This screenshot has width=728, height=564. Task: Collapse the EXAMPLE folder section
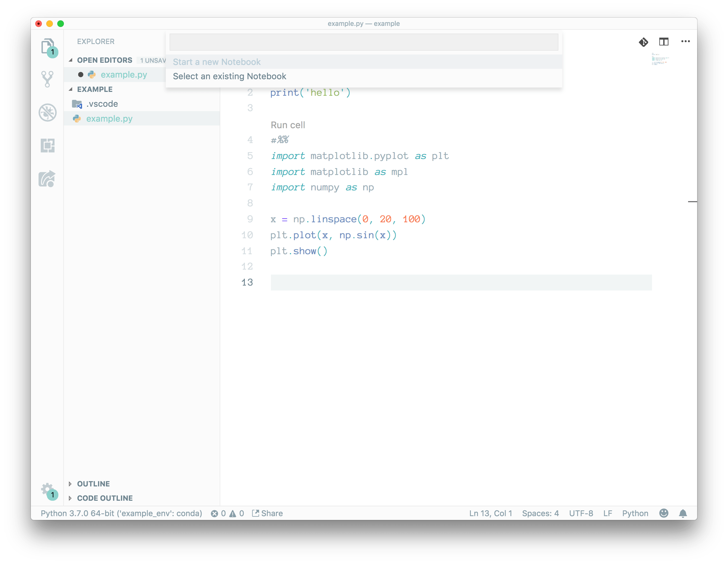(x=71, y=89)
